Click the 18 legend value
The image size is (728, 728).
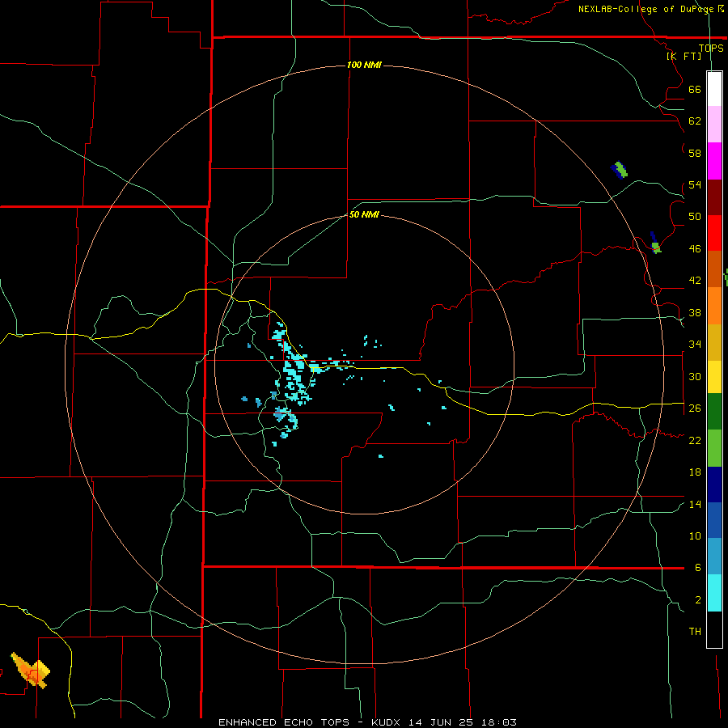point(695,472)
